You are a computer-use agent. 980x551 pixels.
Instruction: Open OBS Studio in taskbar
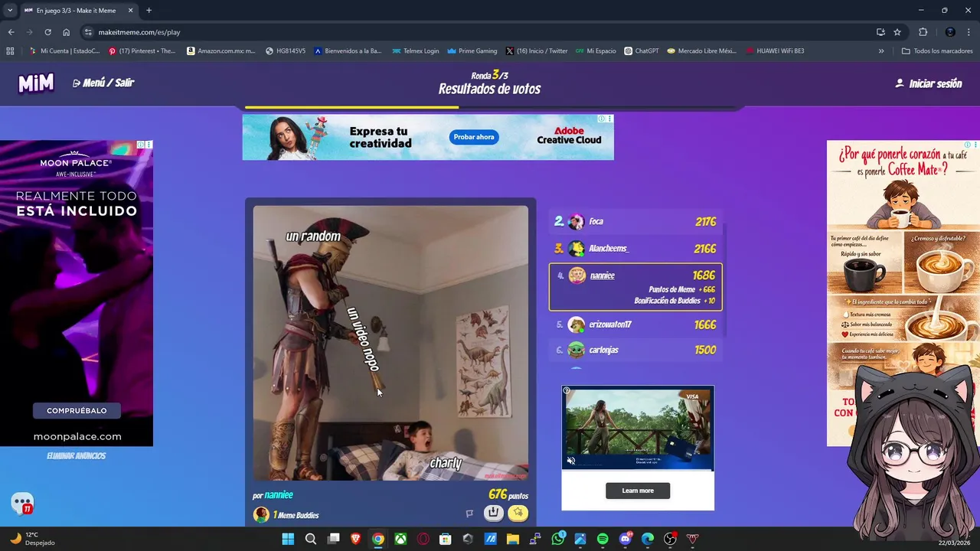pyautogui.click(x=670, y=539)
